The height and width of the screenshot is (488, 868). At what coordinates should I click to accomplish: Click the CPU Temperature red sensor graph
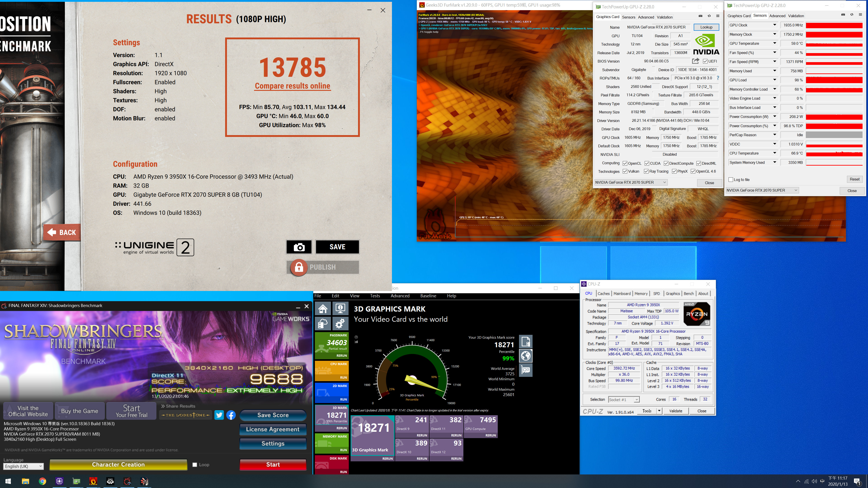[x=834, y=153]
